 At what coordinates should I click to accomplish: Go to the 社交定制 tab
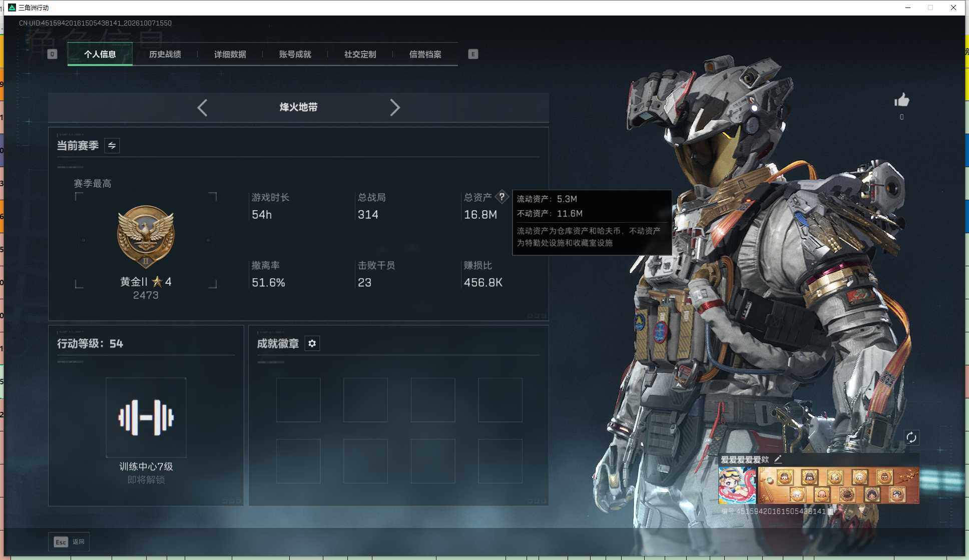coord(360,54)
